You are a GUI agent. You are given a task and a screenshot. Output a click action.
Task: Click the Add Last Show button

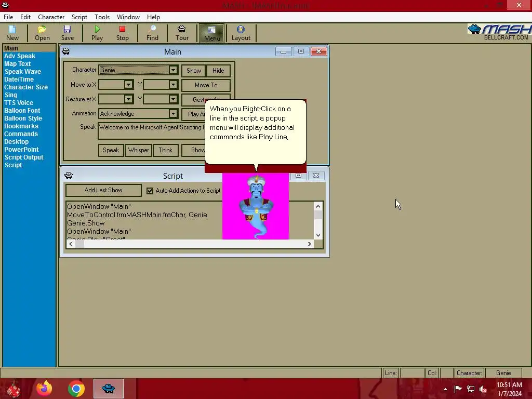pyautogui.click(x=103, y=190)
